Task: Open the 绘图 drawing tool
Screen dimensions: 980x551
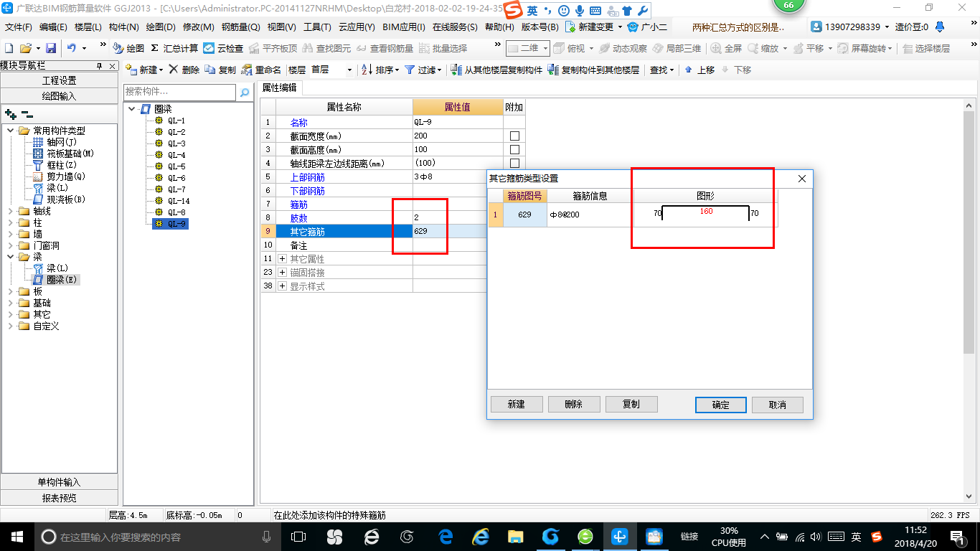Action: point(128,48)
